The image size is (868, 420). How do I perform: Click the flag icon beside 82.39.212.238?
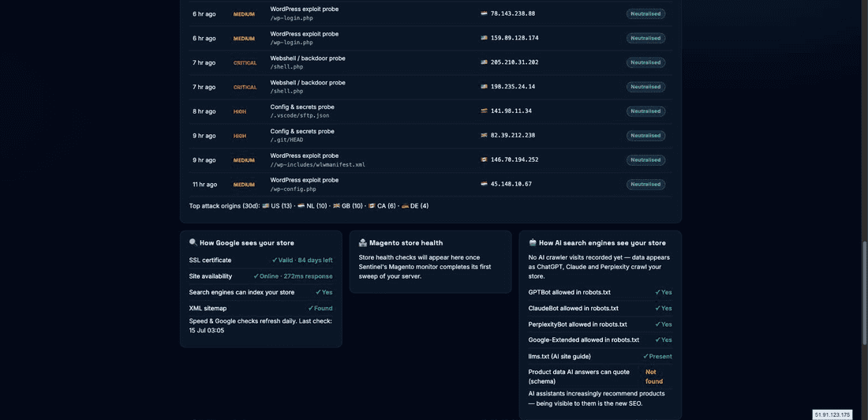pos(484,135)
